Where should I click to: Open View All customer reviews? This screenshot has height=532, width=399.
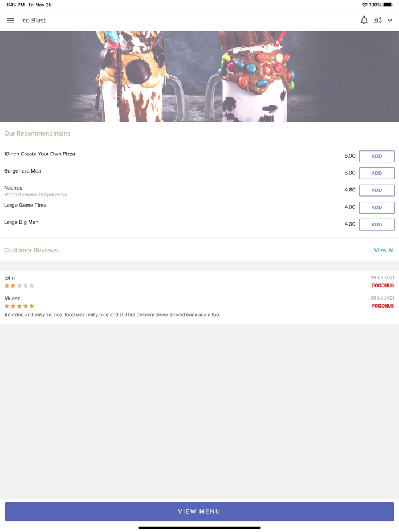384,251
